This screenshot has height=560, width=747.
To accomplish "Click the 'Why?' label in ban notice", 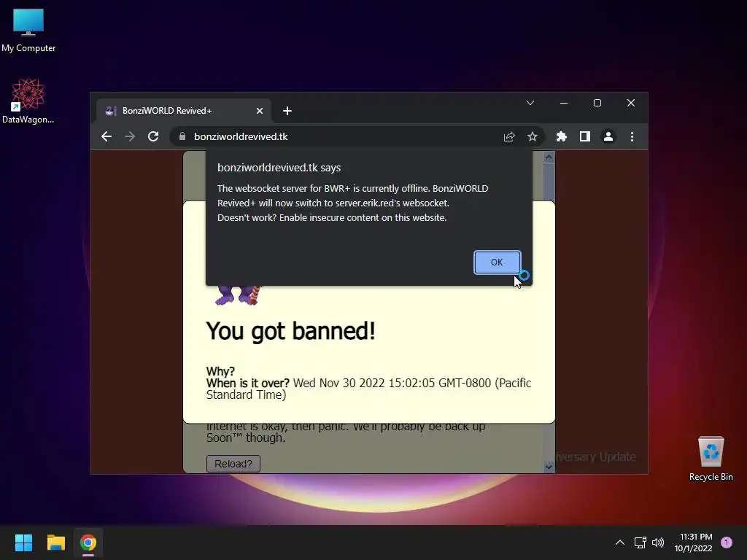I will point(220,371).
